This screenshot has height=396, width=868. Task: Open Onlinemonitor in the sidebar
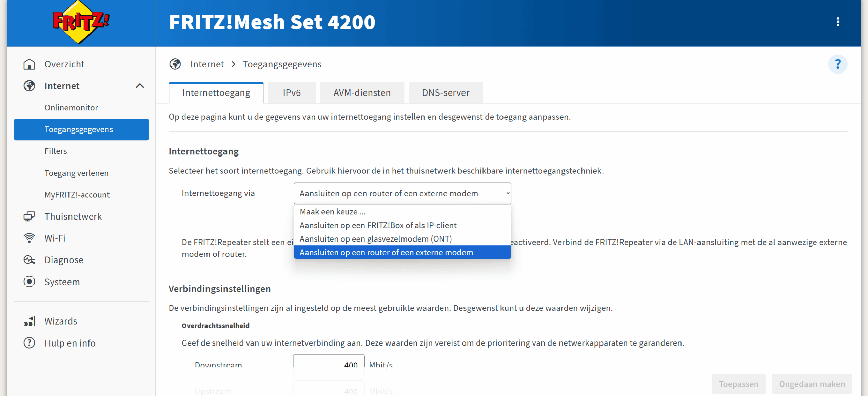click(x=71, y=108)
